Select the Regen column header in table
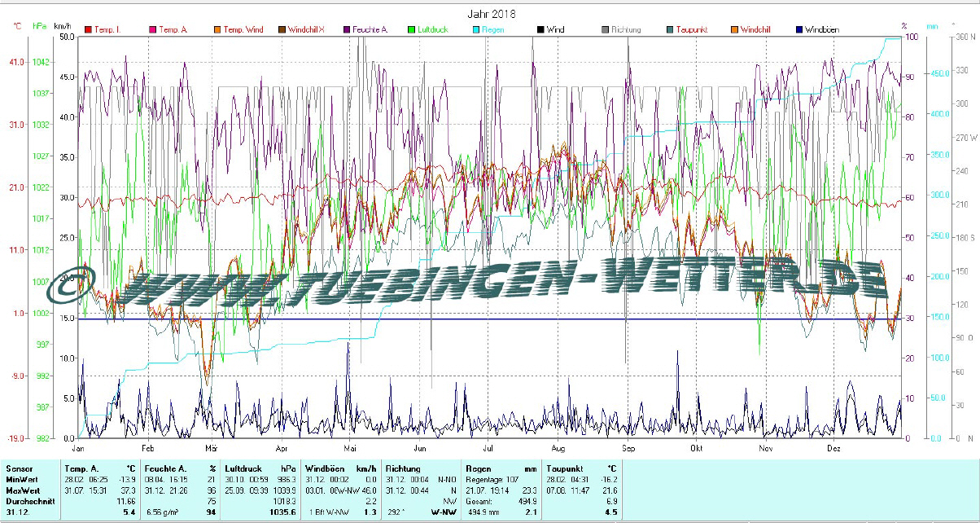 478,469
